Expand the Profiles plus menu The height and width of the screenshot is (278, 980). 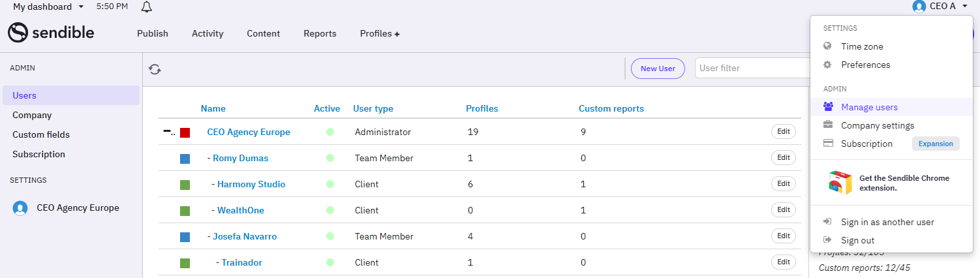pos(380,33)
